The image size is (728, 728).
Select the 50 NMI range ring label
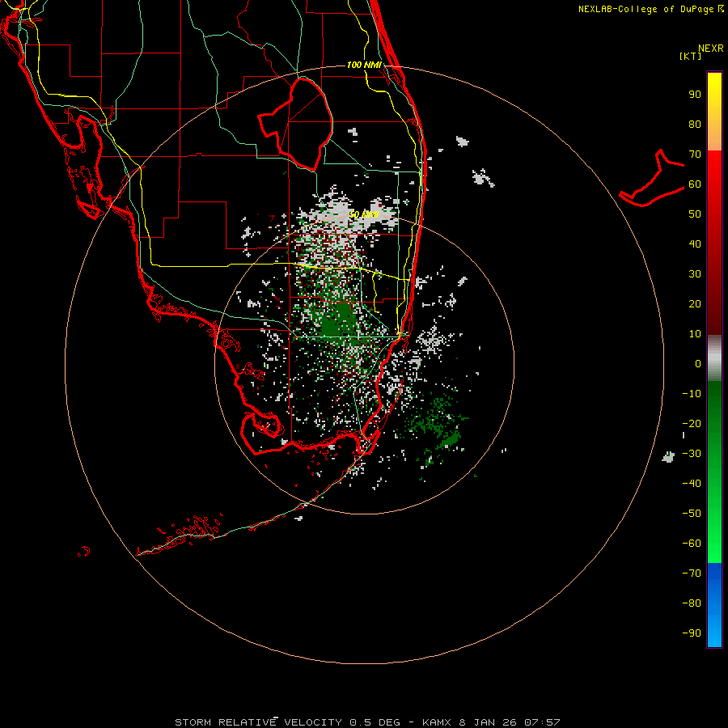365,214
